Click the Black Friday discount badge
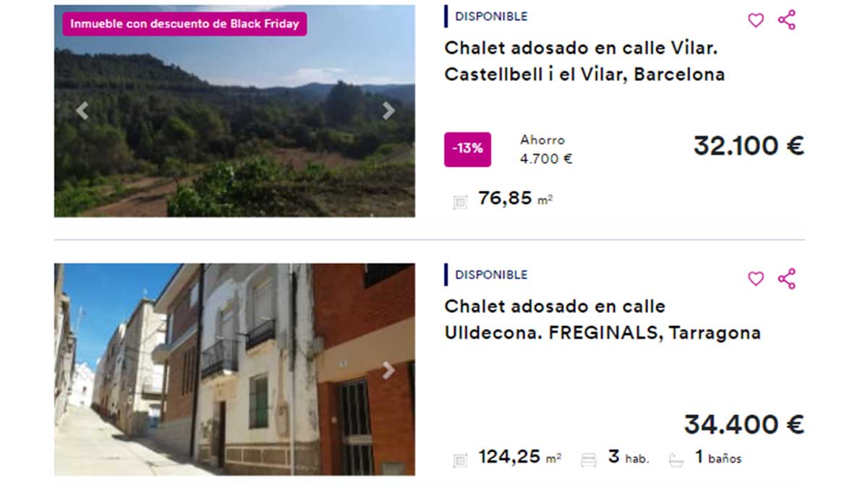868x488 pixels. pyautogui.click(x=184, y=23)
